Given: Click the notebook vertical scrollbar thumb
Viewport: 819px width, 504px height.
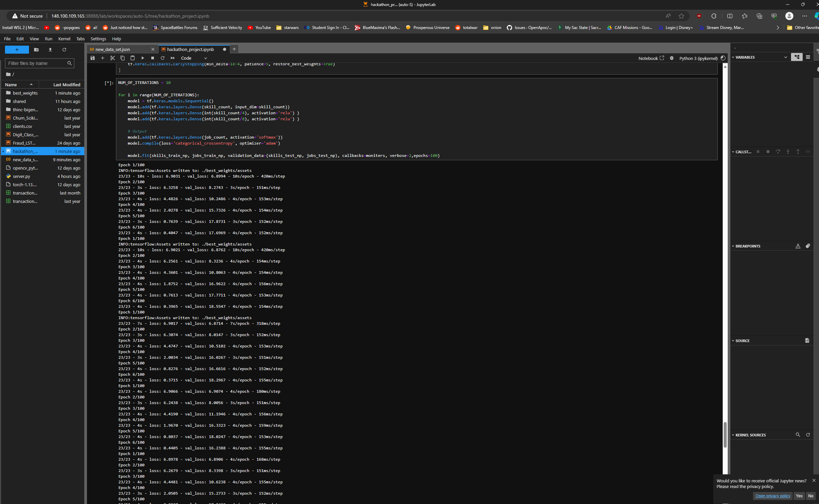Looking at the screenshot, I should coord(725,435).
